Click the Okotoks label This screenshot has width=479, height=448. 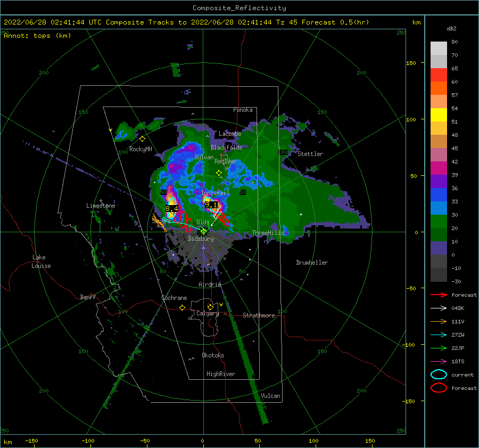(x=213, y=355)
